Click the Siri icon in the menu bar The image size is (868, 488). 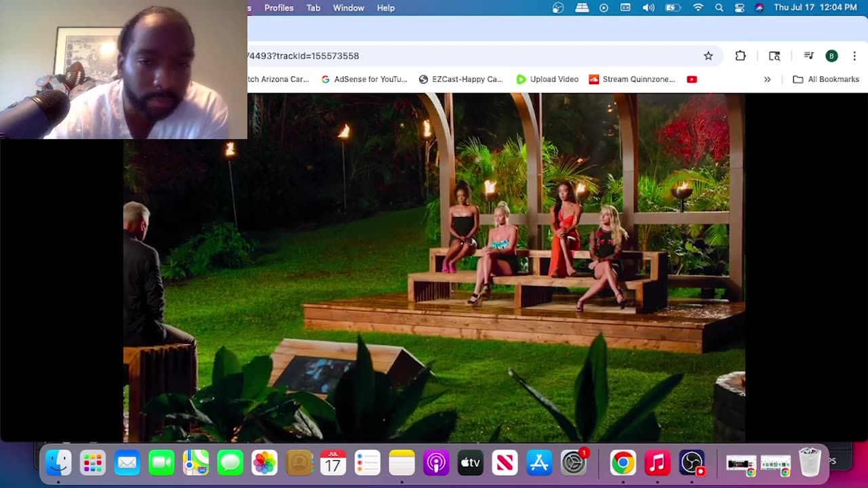tap(759, 8)
